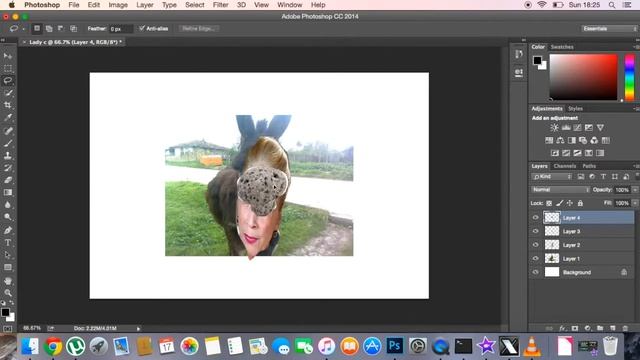Select the Eraser tool
The height and width of the screenshot is (360, 640).
8,180
